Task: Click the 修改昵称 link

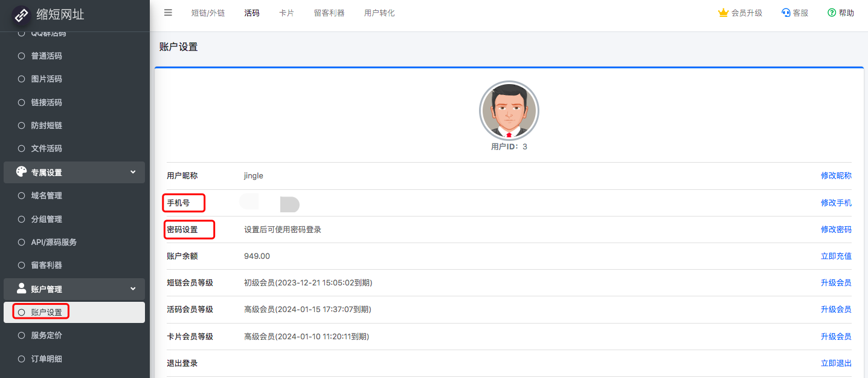Action: [x=836, y=176]
